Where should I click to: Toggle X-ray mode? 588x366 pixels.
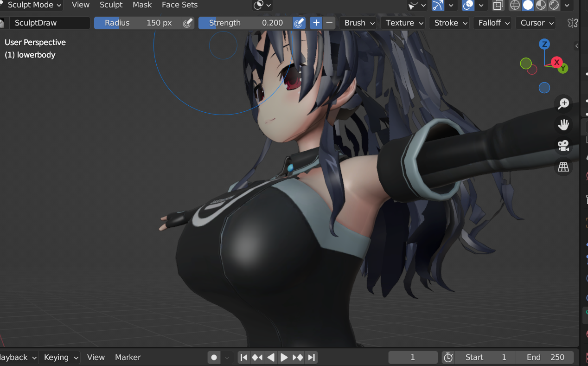point(498,5)
